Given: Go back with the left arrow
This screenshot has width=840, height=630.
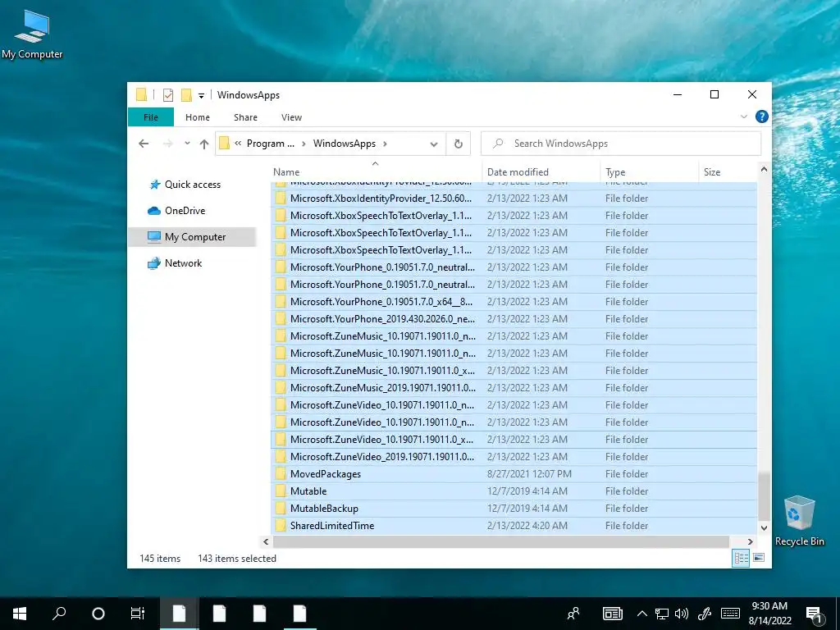Looking at the screenshot, I should click(144, 144).
